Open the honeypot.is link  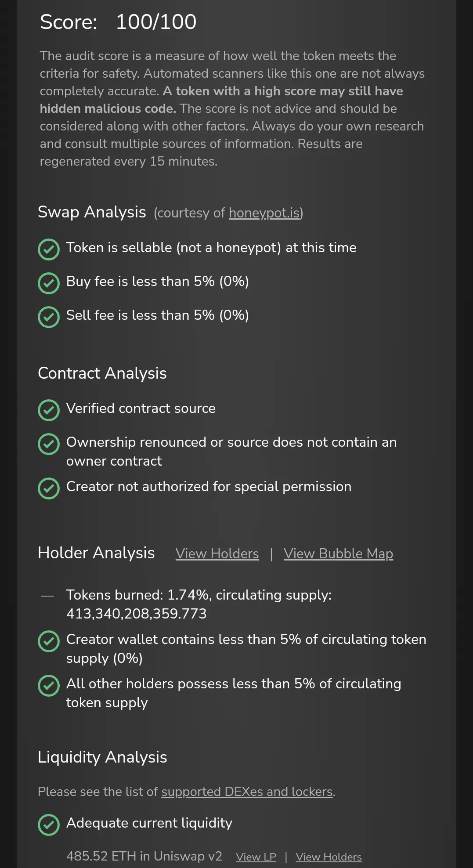[x=264, y=213]
